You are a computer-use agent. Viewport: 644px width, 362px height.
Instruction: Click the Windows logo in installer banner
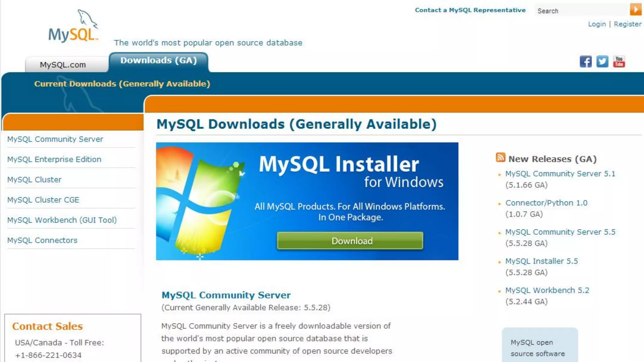tap(201, 201)
